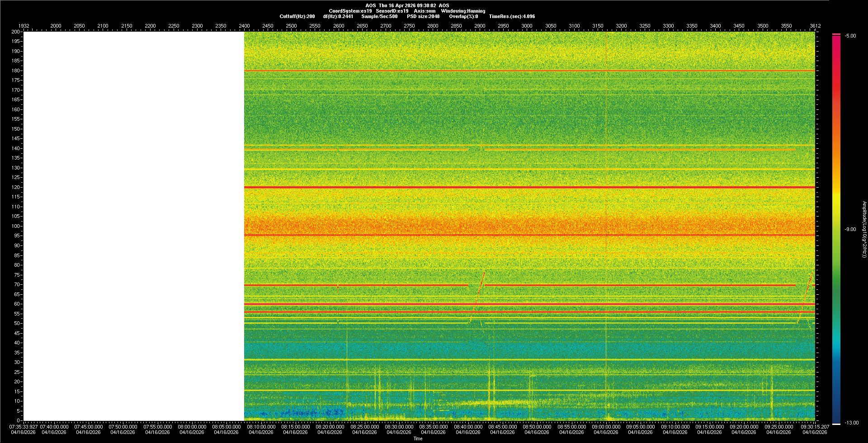
Task: Click the 08:00:00.000 time axis label
Action: 192,427
